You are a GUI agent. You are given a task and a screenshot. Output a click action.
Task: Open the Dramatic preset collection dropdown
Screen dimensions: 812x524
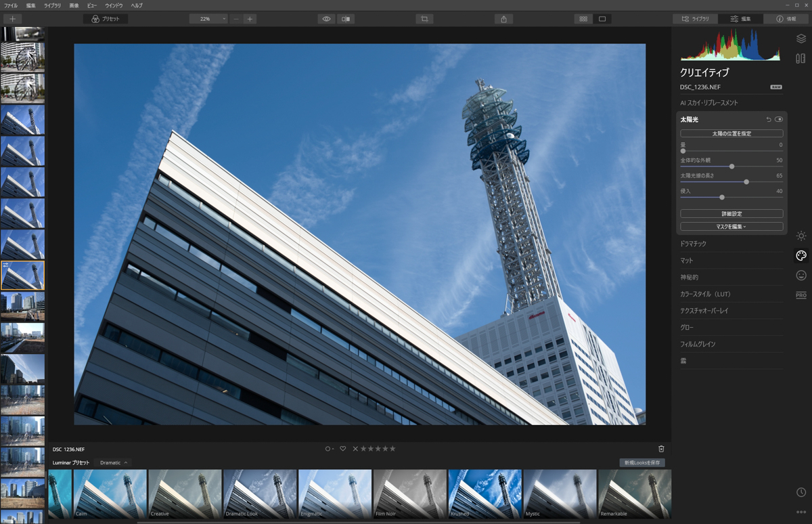[x=114, y=463]
